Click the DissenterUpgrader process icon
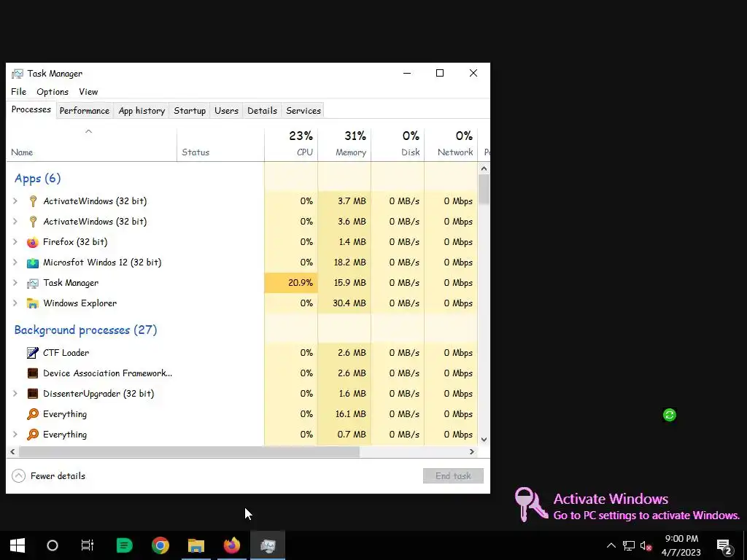The image size is (747, 560). [32, 394]
